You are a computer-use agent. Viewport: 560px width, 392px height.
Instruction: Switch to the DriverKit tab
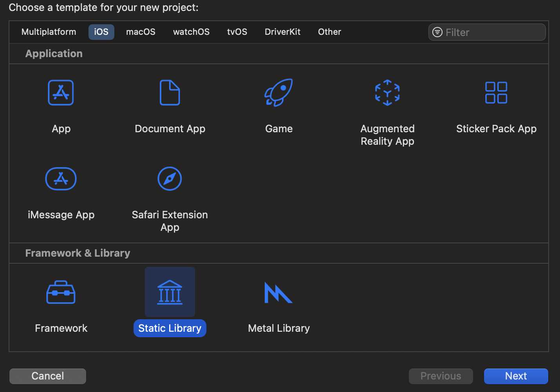(x=283, y=32)
